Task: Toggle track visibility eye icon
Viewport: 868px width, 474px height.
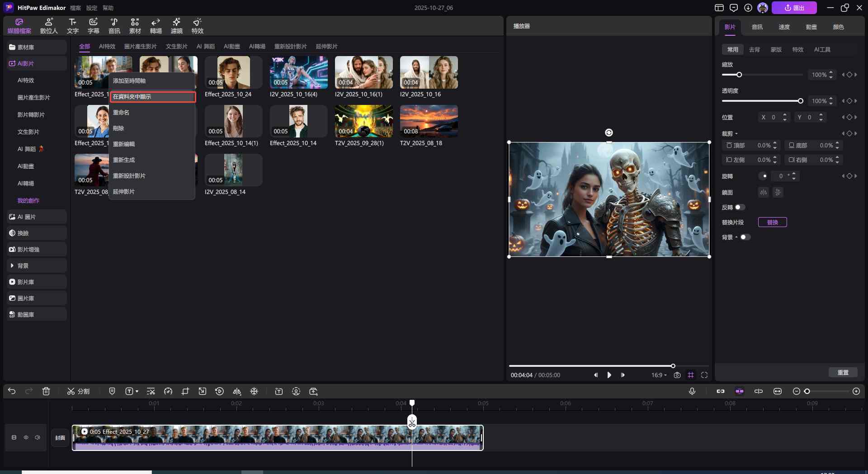Action: coord(26,437)
